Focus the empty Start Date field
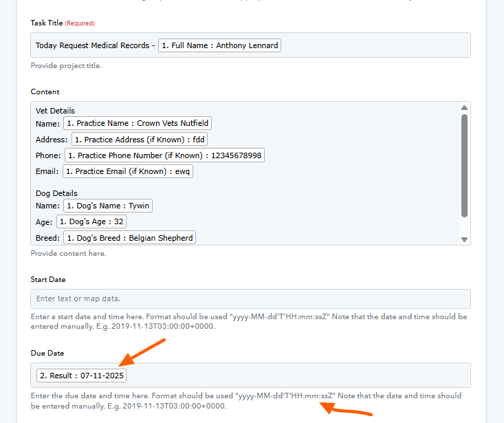This screenshot has height=423, width=504. (250, 299)
